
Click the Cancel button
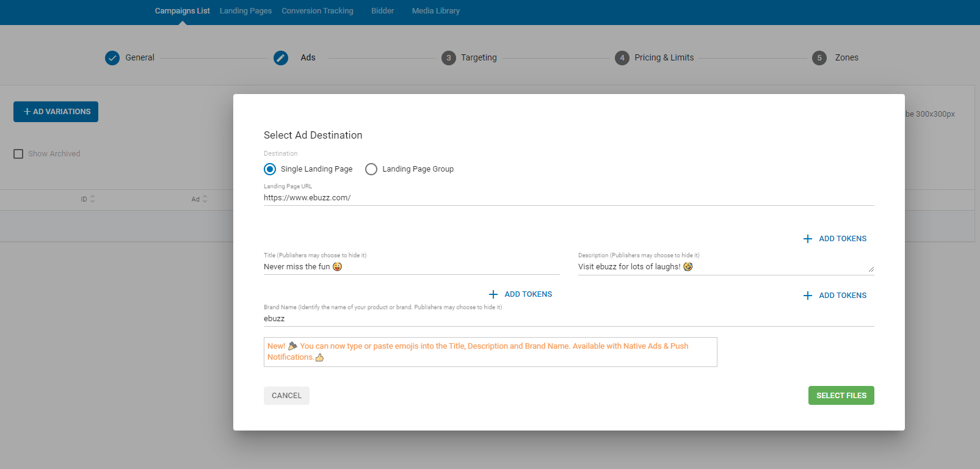[286, 396]
